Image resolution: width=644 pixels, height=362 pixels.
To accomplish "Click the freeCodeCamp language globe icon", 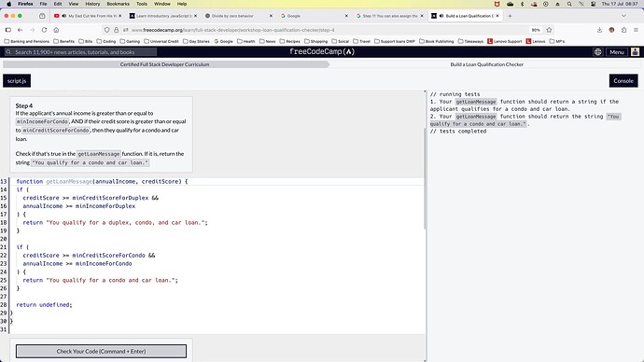I will (x=598, y=52).
